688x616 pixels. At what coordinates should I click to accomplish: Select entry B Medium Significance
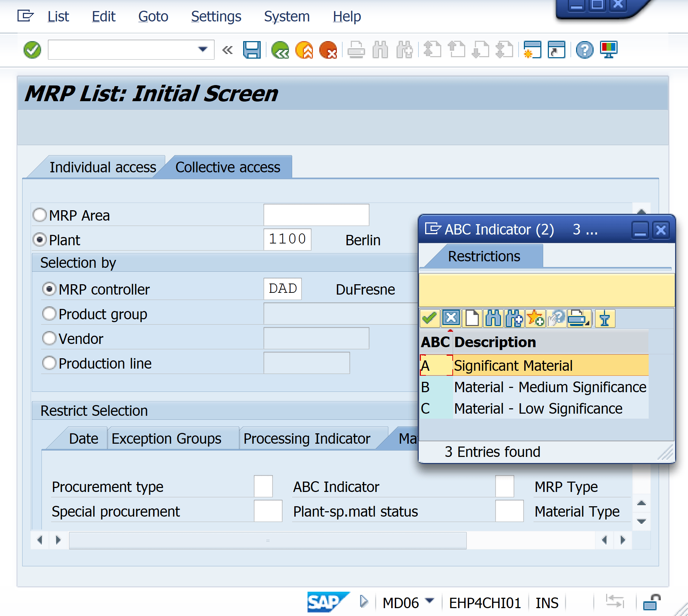(x=550, y=387)
